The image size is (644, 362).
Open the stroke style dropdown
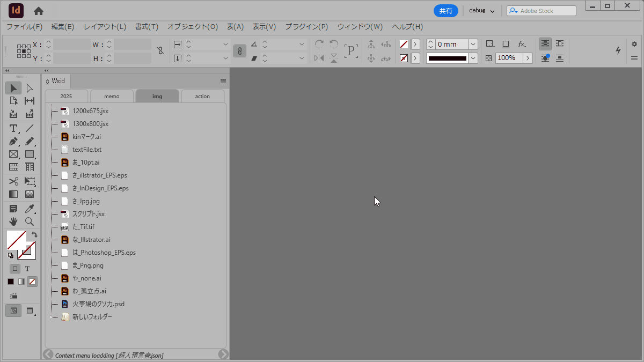473,58
